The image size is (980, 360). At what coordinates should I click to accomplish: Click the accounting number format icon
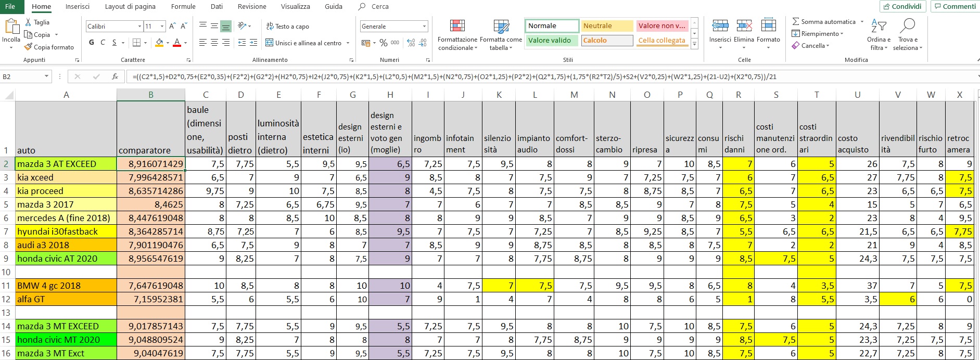366,43
